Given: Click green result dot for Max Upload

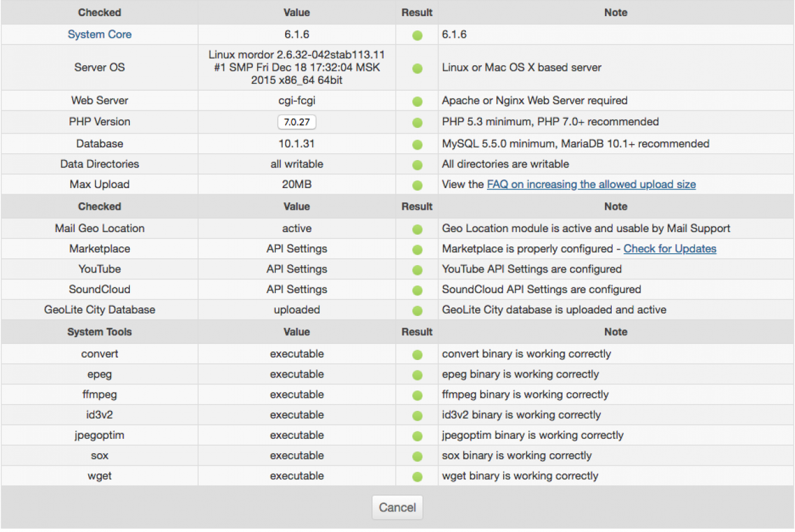Looking at the screenshot, I should tap(417, 186).
